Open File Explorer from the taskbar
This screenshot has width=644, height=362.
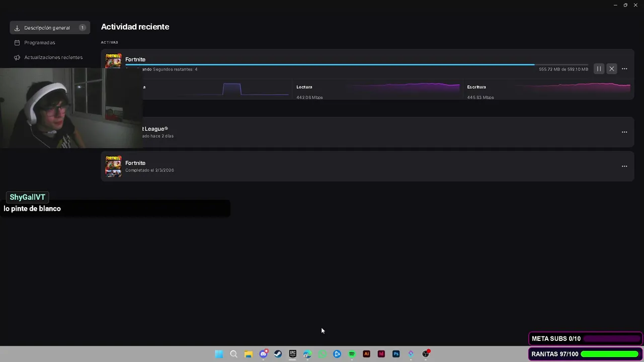click(x=248, y=354)
